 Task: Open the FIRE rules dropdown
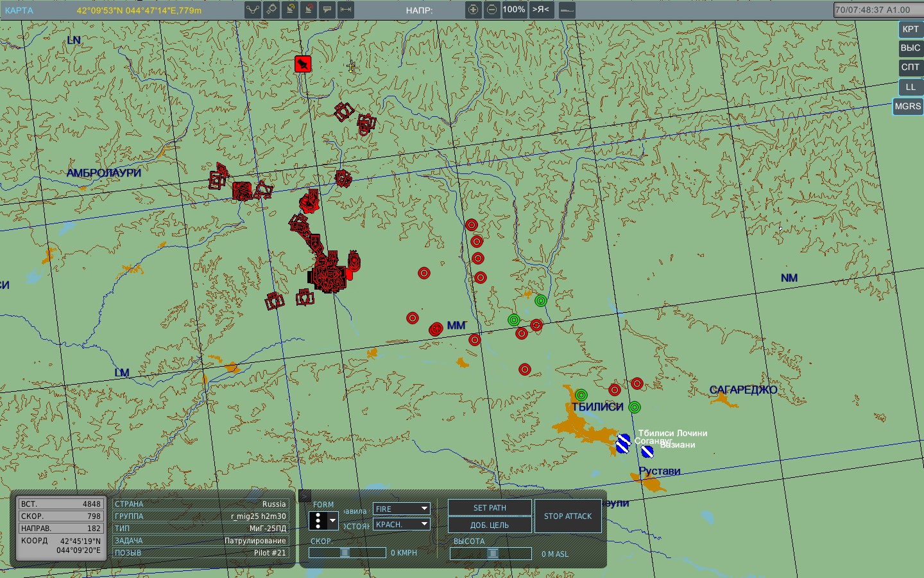point(402,509)
